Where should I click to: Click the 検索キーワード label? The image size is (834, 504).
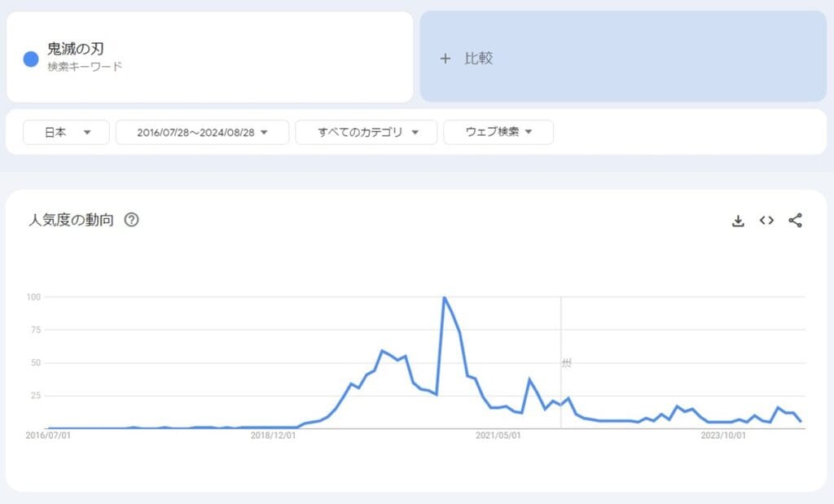tap(85, 67)
